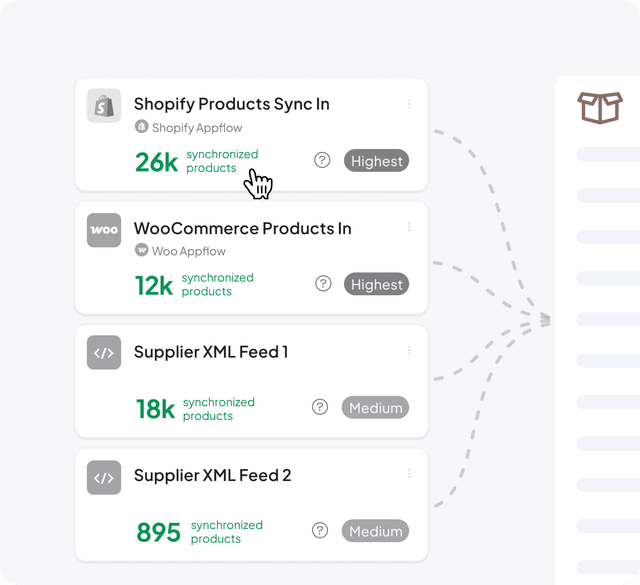Select the Supplier XML Feed 2 title
This screenshot has height=585, width=640.
tap(212, 475)
